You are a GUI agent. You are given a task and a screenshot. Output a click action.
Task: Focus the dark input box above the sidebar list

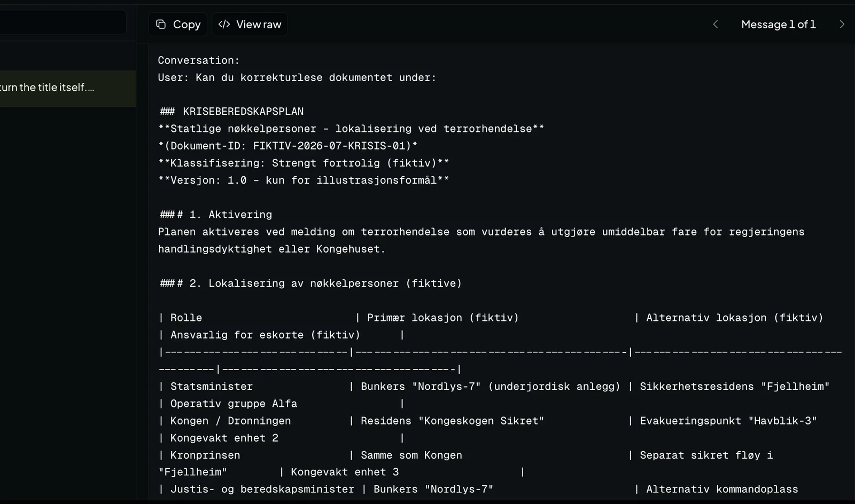(x=63, y=23)
